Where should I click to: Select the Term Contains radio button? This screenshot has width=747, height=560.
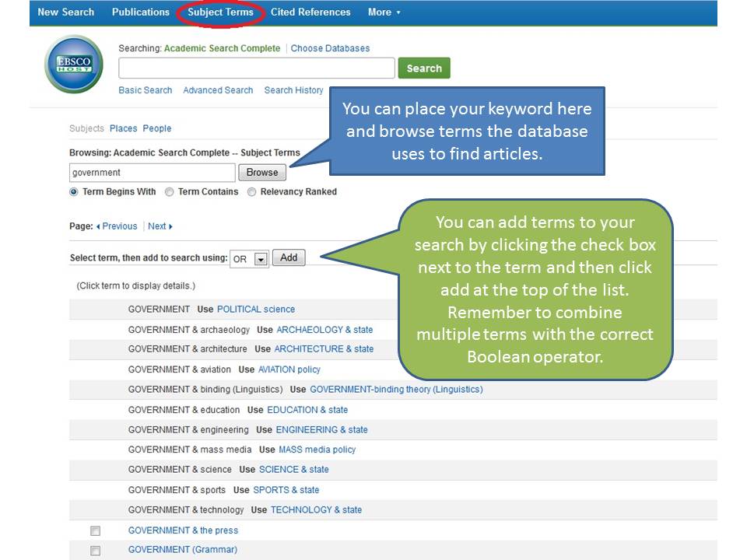(x=170, y=192)
